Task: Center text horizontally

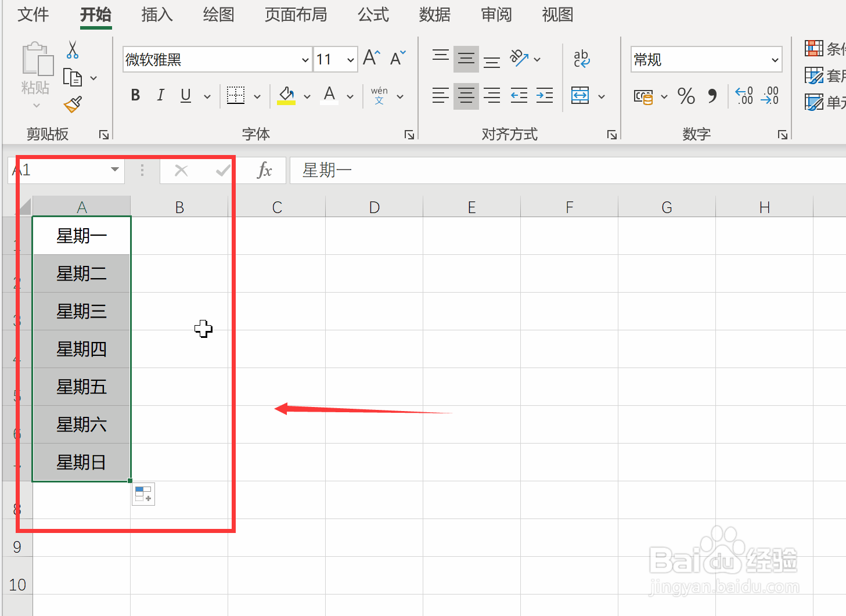Action: [466, 96]
